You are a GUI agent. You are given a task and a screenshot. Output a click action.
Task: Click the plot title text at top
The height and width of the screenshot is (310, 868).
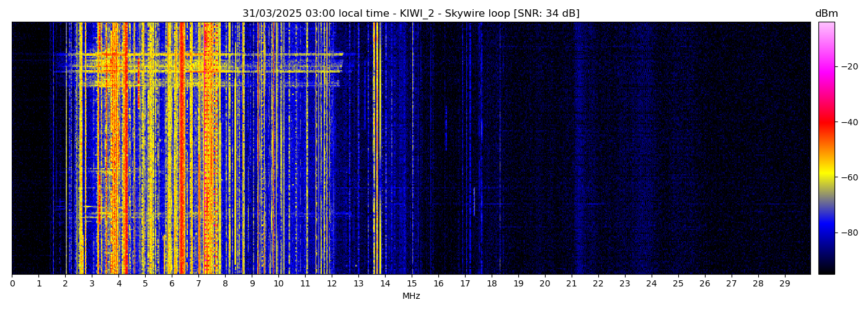pos(410,14)
